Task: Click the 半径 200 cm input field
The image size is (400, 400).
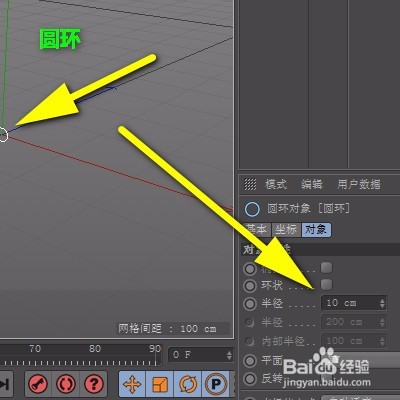Action: pos(354,322)
